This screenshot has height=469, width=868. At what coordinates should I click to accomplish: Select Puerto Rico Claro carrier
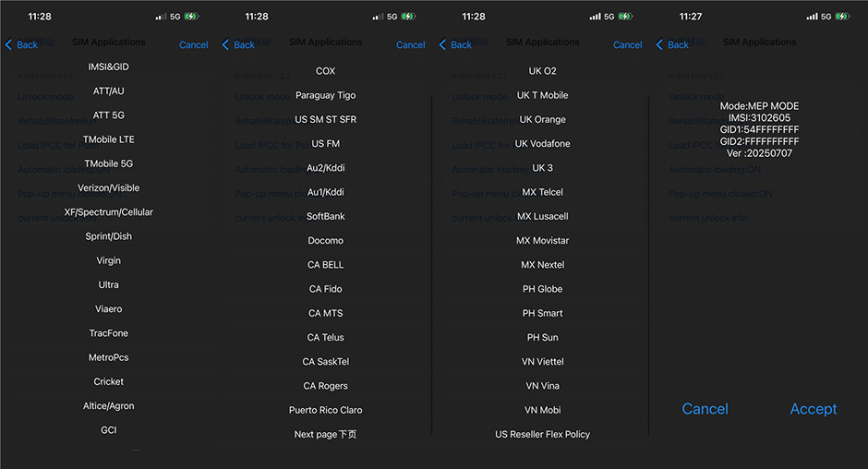coord(325,410)
